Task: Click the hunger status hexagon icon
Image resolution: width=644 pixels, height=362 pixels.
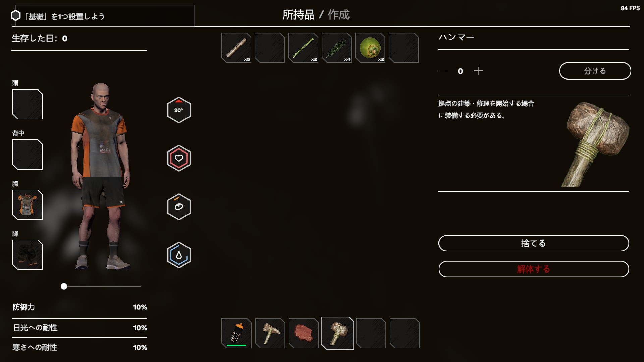Action: tap(179, 207)
